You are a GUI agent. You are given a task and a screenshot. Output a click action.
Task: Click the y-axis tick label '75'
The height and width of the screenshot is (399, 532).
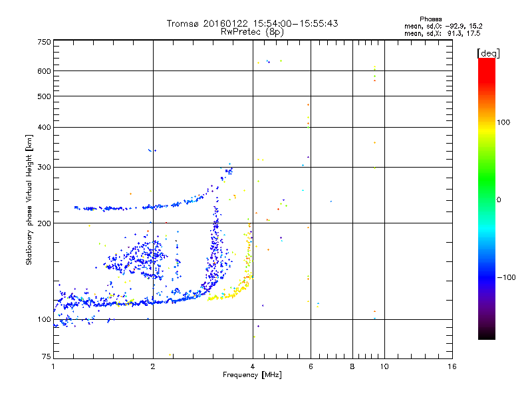point(47,356)
